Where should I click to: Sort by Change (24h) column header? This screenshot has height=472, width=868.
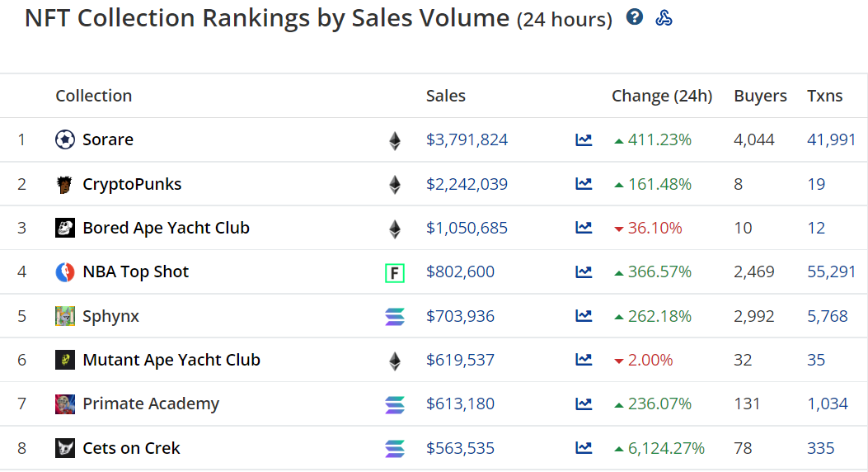[x=661, y=96]
